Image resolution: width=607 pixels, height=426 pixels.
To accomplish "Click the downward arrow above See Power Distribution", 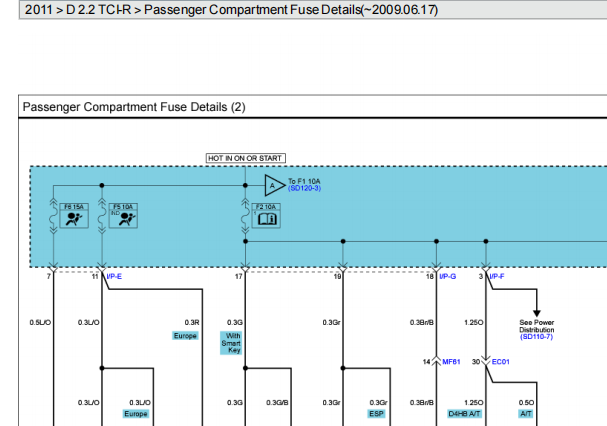I will click(537, 313).
